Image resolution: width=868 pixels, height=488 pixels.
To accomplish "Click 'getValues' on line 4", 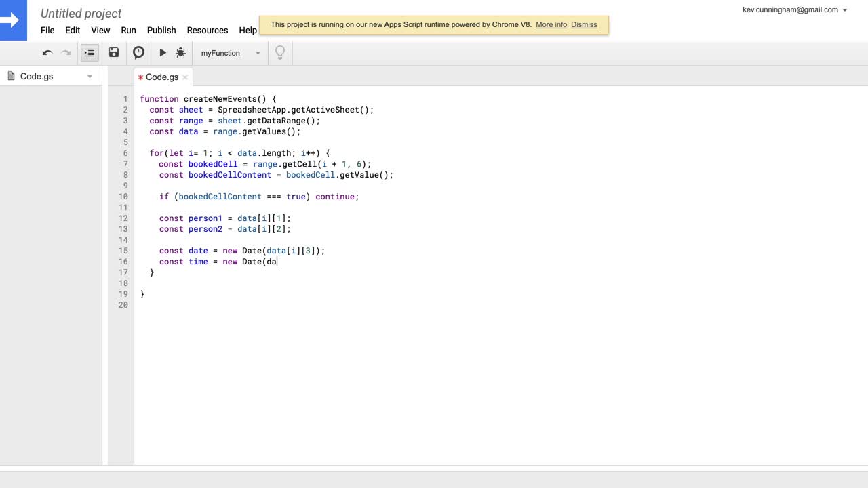I will (x=264, y=131).
